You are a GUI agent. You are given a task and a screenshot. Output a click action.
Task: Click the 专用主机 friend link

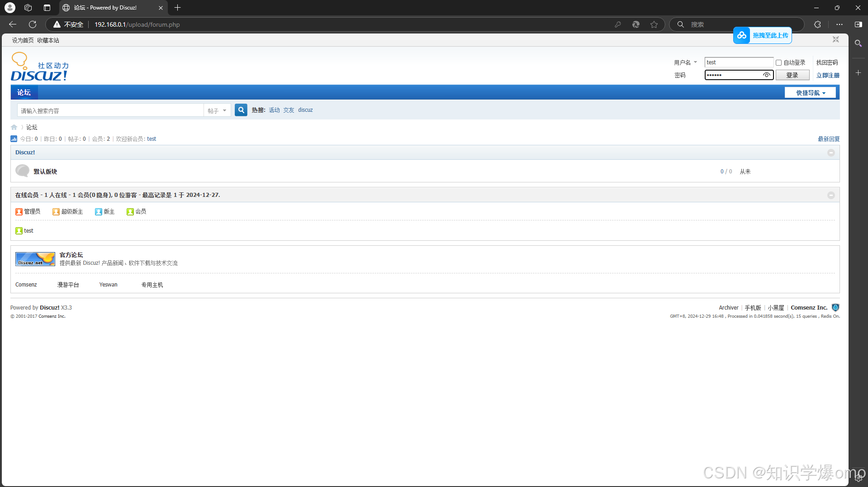(152, 285)
